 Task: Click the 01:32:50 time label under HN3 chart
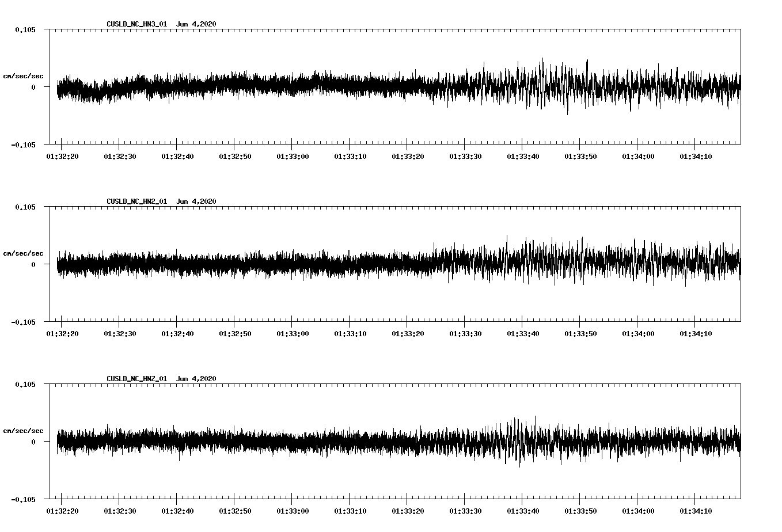click(235, 156)
